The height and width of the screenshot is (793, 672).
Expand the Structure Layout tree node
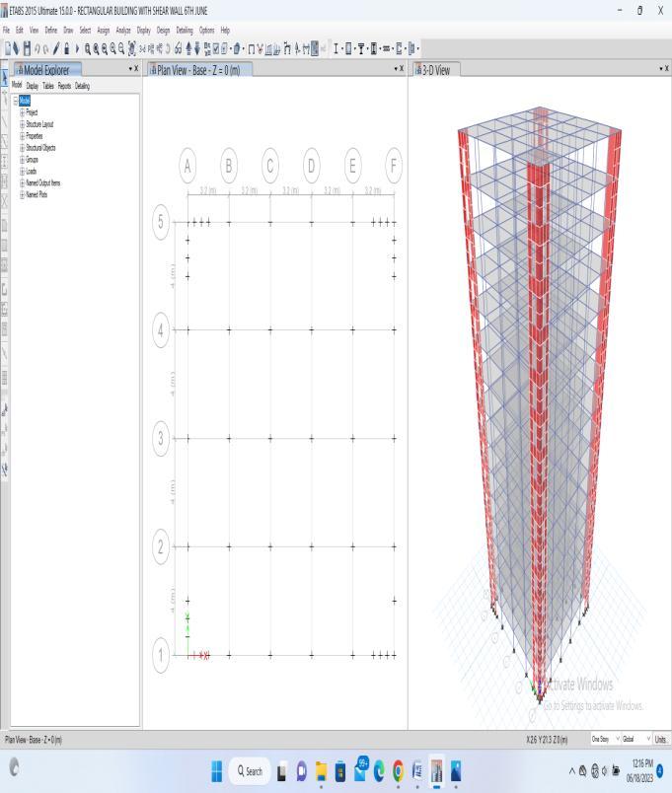click(x=22, y=124)
